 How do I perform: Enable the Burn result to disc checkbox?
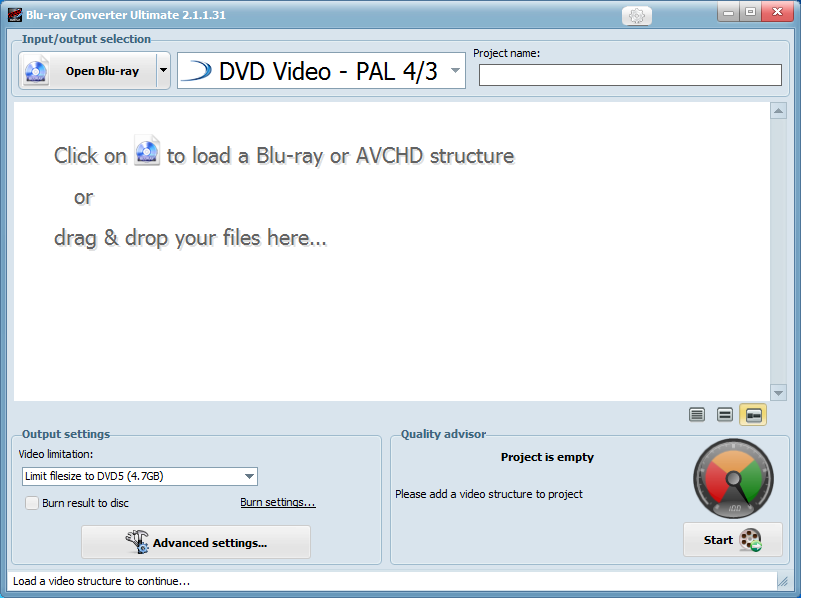click(x=31, y=503)
